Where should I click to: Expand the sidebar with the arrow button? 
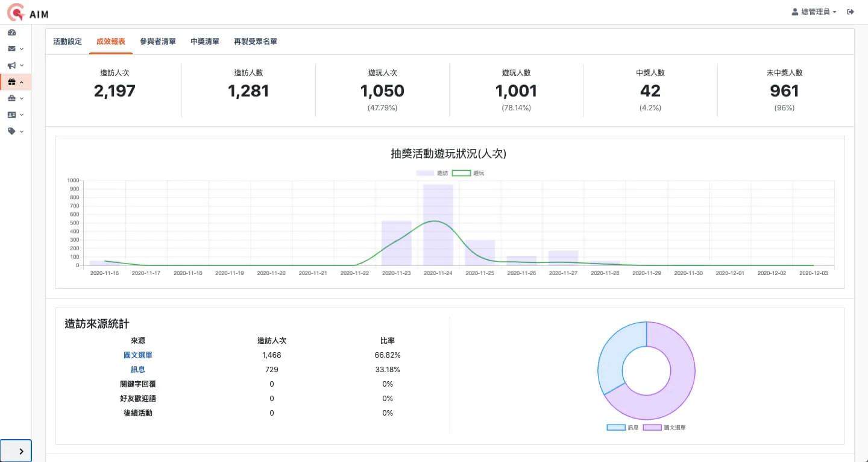coord(16,451)
